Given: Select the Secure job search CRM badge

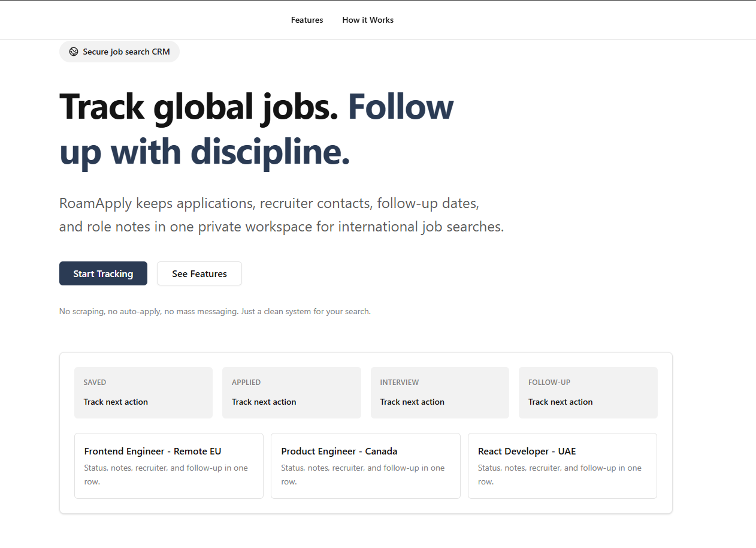Looking at the screenshot, I should pyautogui.click(x=119, y=52).
